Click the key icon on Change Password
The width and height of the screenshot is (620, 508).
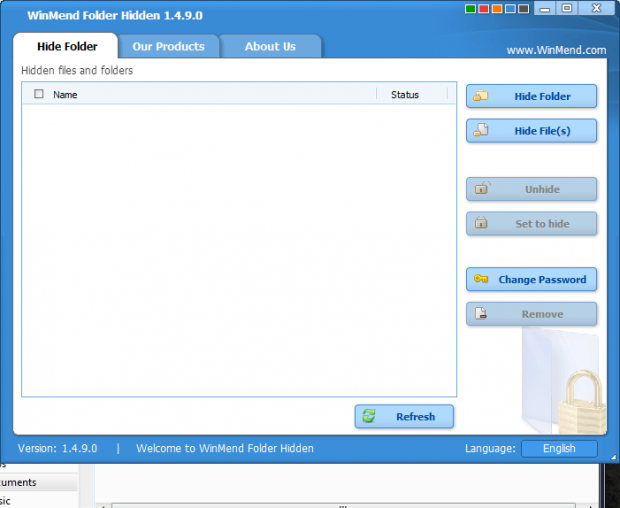pyautogui.click(x=481, y=280)
